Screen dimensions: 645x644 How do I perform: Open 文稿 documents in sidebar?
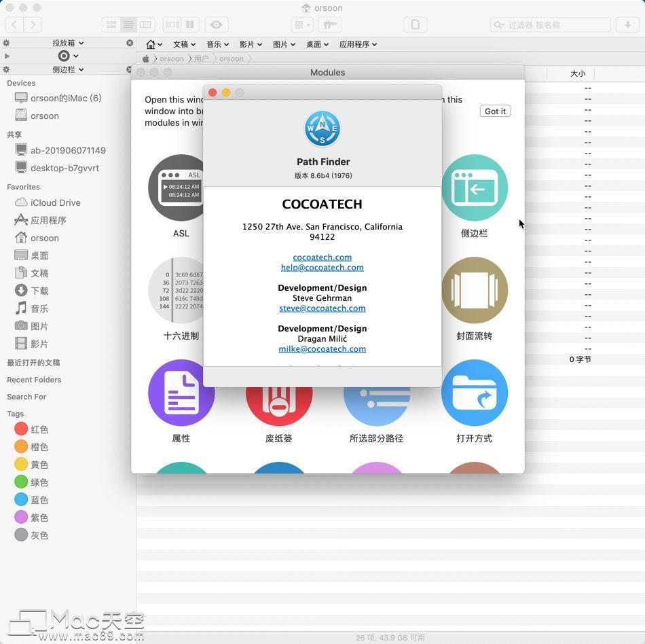[32, 273]
